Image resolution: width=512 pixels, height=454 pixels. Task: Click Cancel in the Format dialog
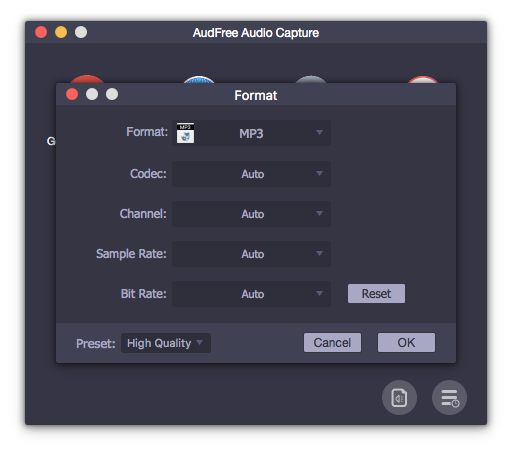pos(332,342)
